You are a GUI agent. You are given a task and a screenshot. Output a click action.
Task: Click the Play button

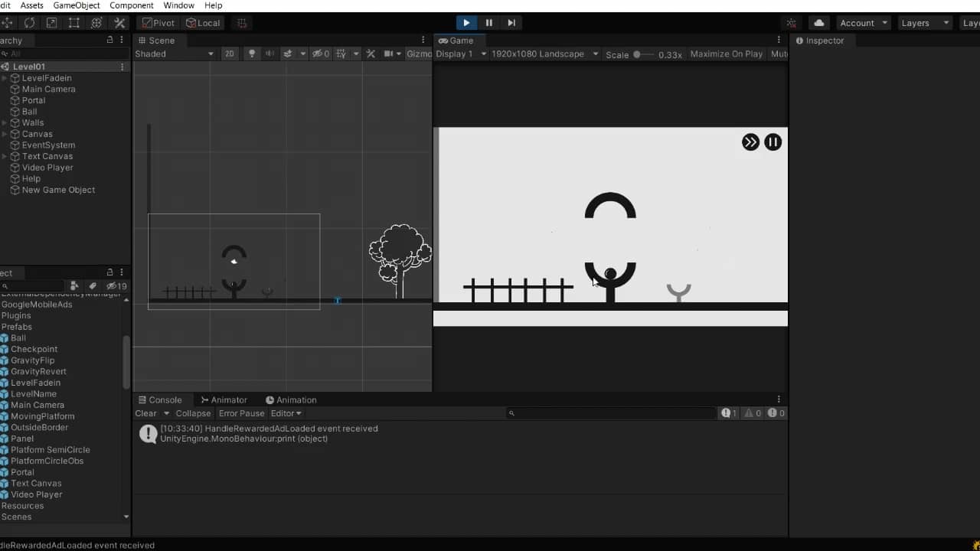coord(466,23)
